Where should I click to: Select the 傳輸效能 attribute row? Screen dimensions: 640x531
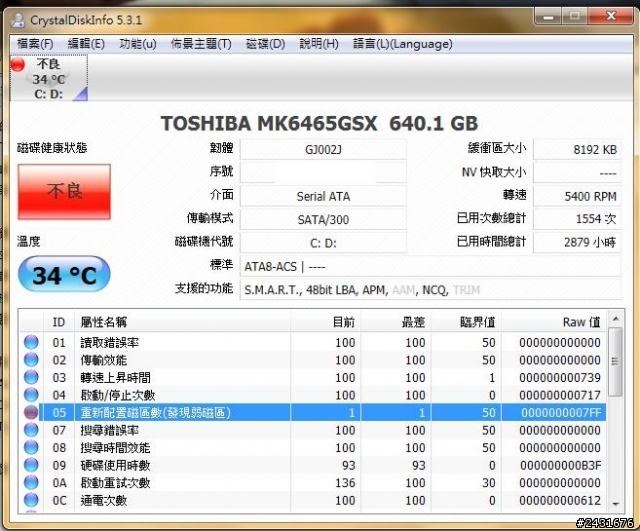(313, 360)
